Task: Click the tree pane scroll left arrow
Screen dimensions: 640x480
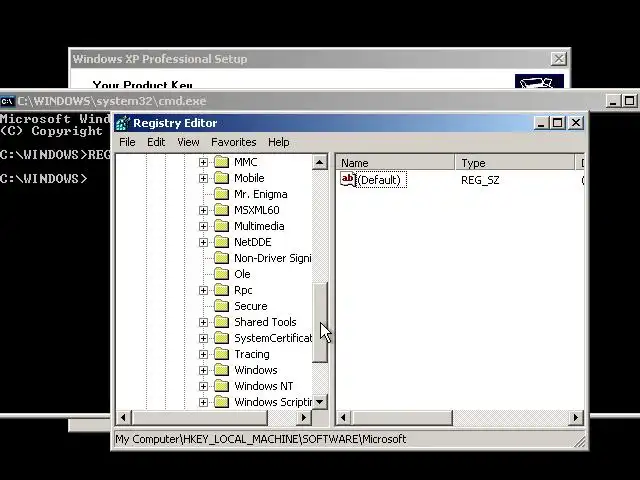Action: [x=123, y=418]
